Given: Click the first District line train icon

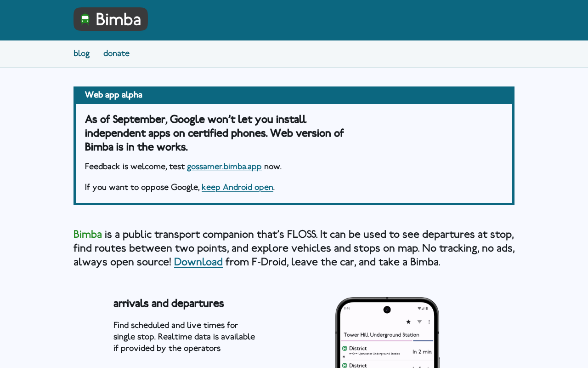Looking at the screenshot, I should [x=345, y=349].
